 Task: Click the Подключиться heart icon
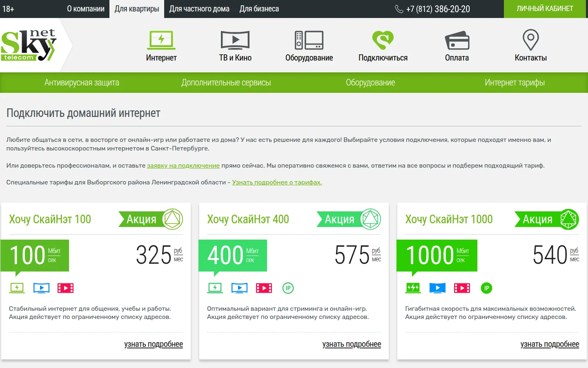383,40
